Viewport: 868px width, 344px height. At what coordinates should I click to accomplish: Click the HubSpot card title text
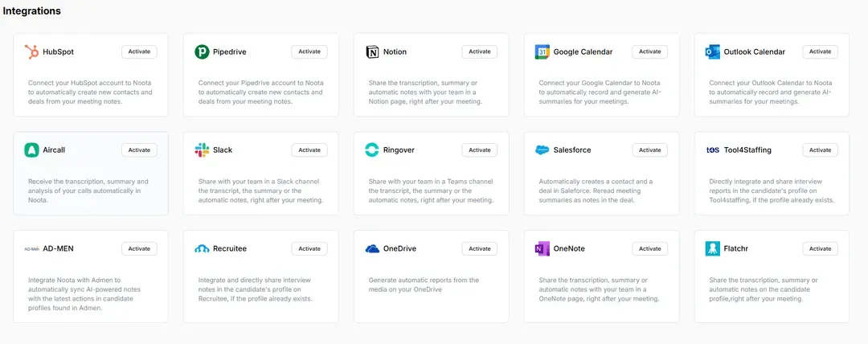58,52
